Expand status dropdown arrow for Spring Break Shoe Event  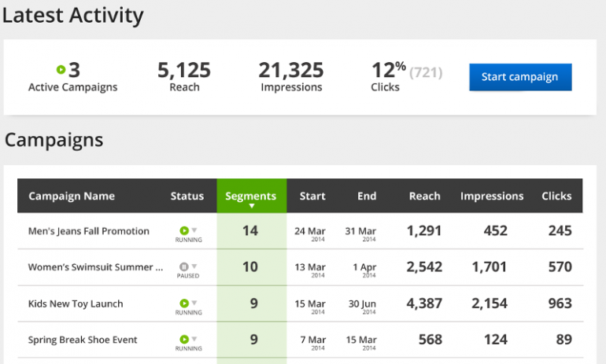point(194,339)
